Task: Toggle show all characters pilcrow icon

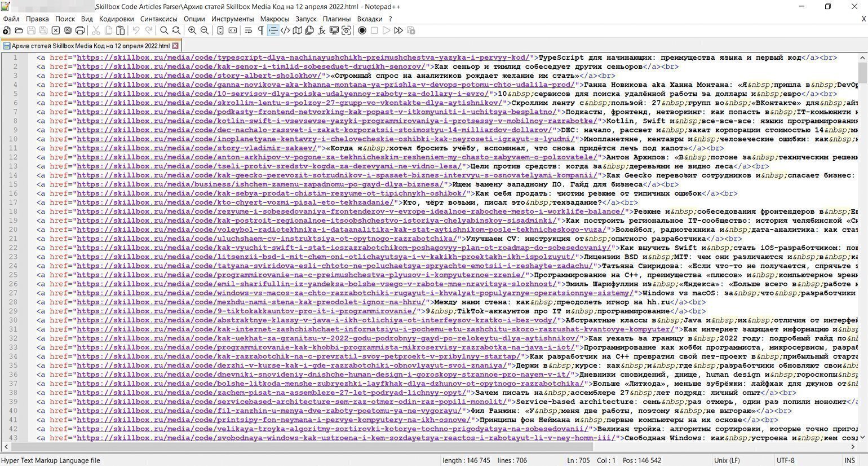Action: pyautogui.click(x=260, y=30)
